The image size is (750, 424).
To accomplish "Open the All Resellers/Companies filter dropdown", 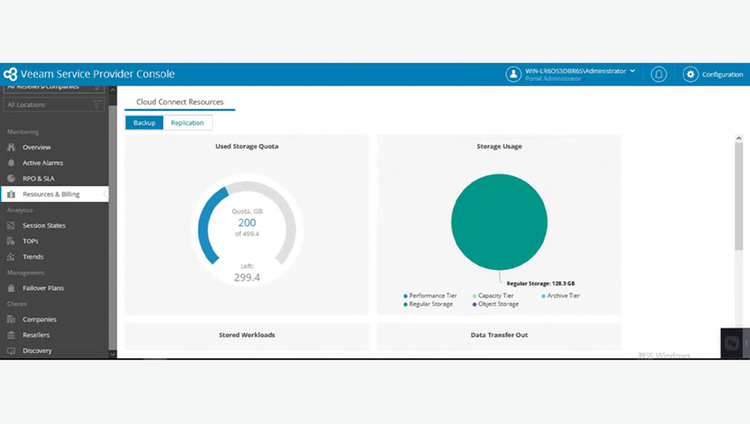I will point(54,88).
